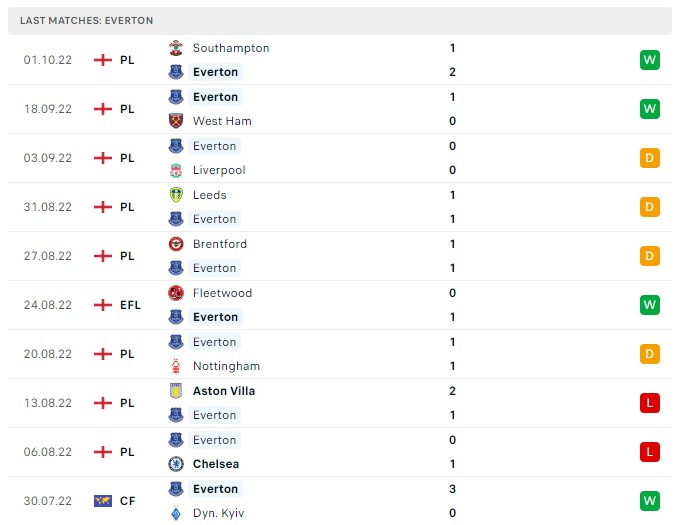The height and width of the screenshot is (525, 681).
Task: Click the Southampton club crest icon
Action: pyautogui.click(x=176, y=48)
